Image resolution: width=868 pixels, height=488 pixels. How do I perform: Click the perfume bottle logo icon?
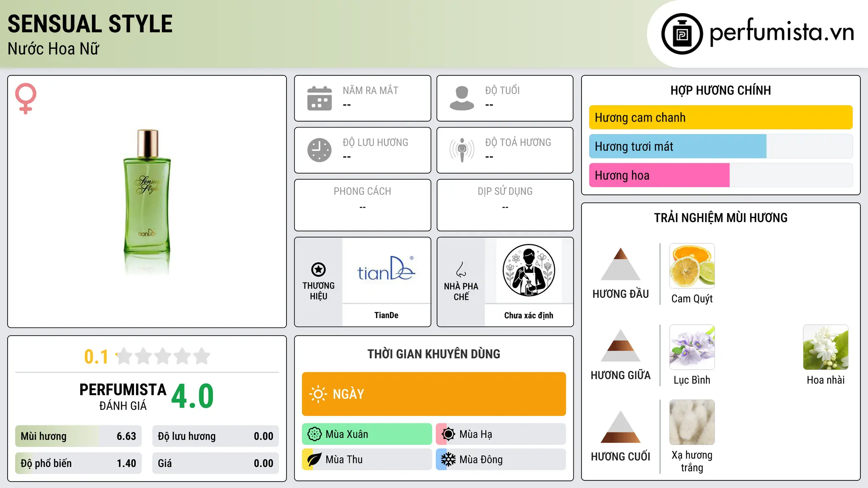pyautogui.click(x=682, y=34)
